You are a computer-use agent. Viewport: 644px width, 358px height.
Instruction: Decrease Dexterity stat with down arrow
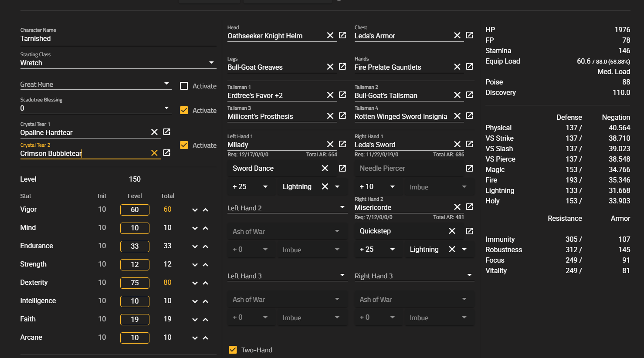click(x=195, y=283)
